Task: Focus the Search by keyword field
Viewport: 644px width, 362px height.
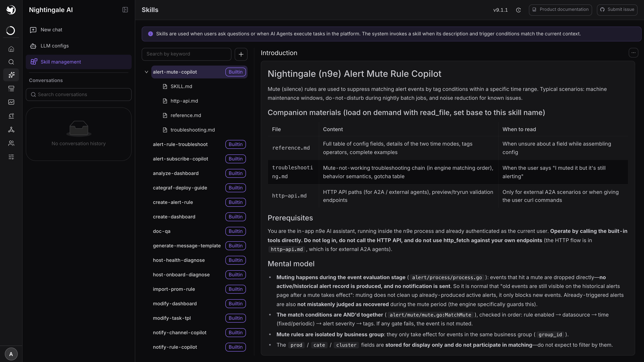Action: pos(187,54)
